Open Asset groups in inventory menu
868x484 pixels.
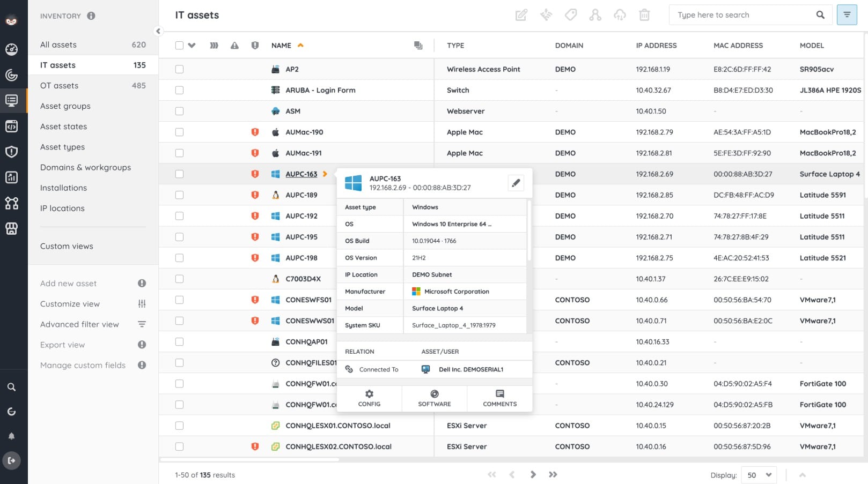(x=65, y=106)
